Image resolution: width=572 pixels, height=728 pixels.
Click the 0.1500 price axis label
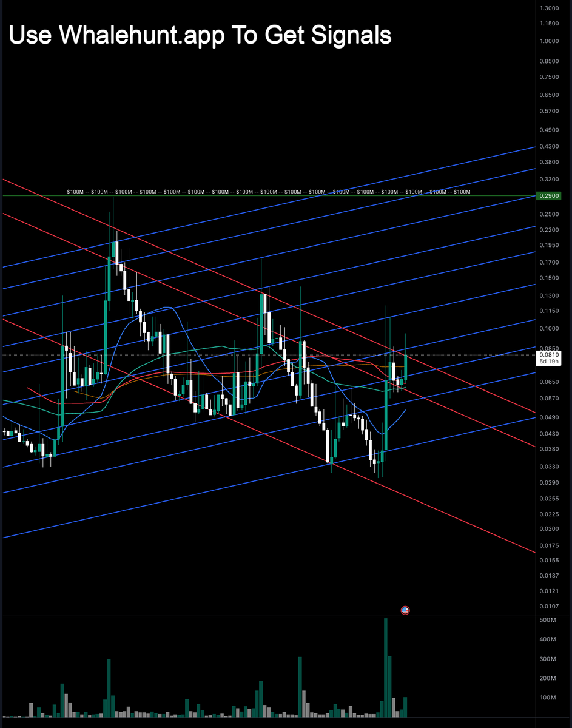549,278
